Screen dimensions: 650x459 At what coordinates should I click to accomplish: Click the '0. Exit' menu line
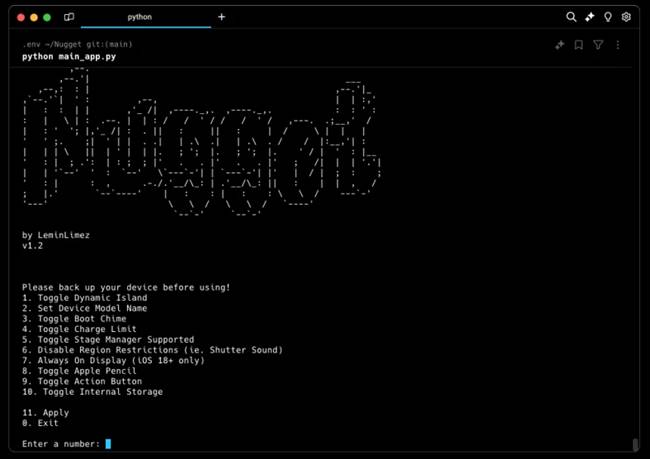(42, 423)
